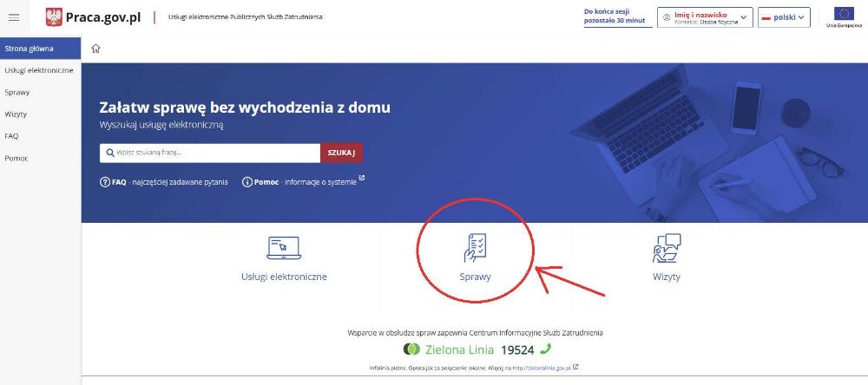Click 'Usługi elektroniczne Publicznych Służb Zatrudnienia' header text
The height and width of the screenshot is (385, 868).
point(246,17)
